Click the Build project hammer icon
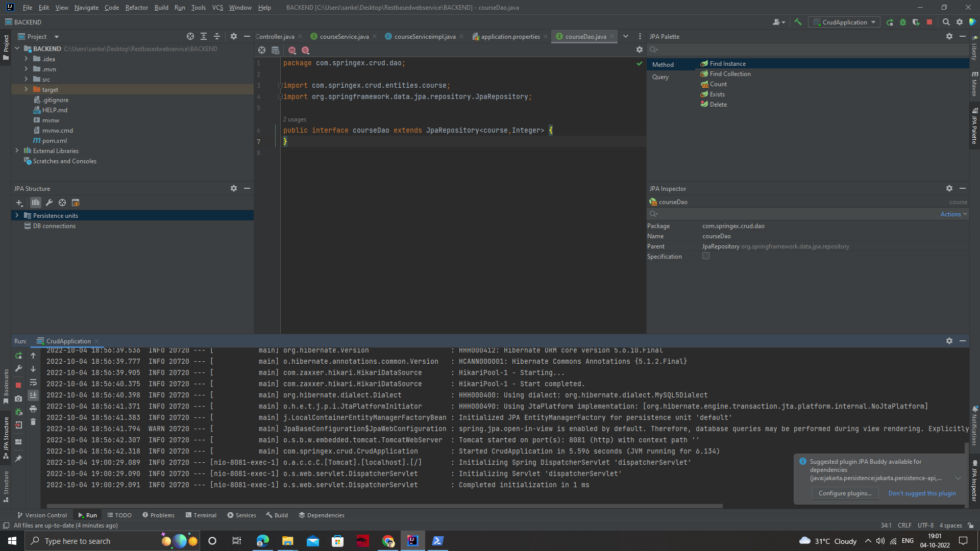This screenshot has width=980, height=551. (x=798, y=22)
